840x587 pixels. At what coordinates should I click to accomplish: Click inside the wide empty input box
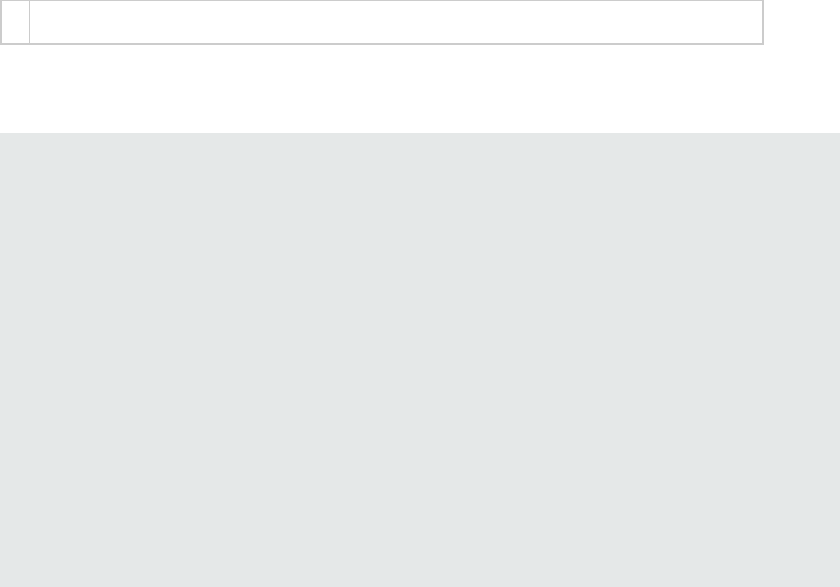[x=396, y=22]
